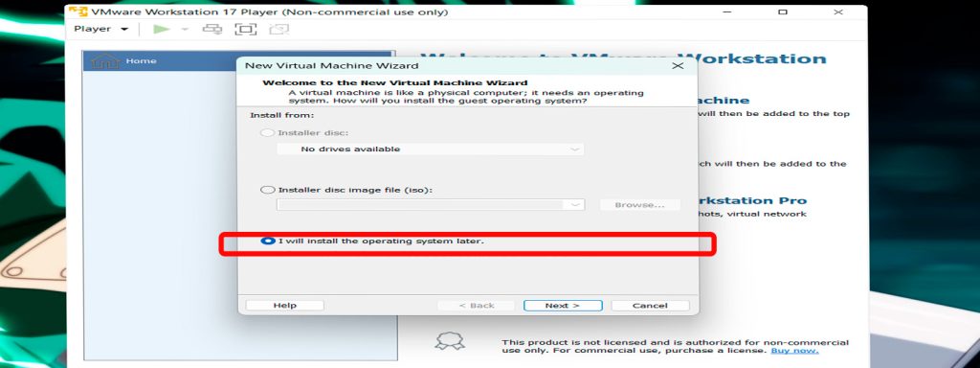
Task: Minimize the VMware Workstation Player window
Action: 727,11
